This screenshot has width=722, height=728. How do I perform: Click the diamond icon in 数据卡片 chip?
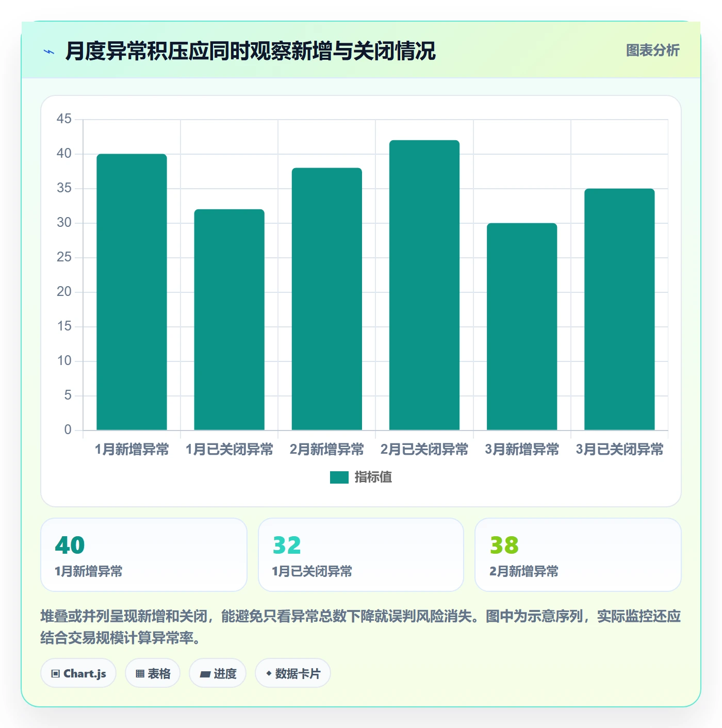(x=269, y=673)
